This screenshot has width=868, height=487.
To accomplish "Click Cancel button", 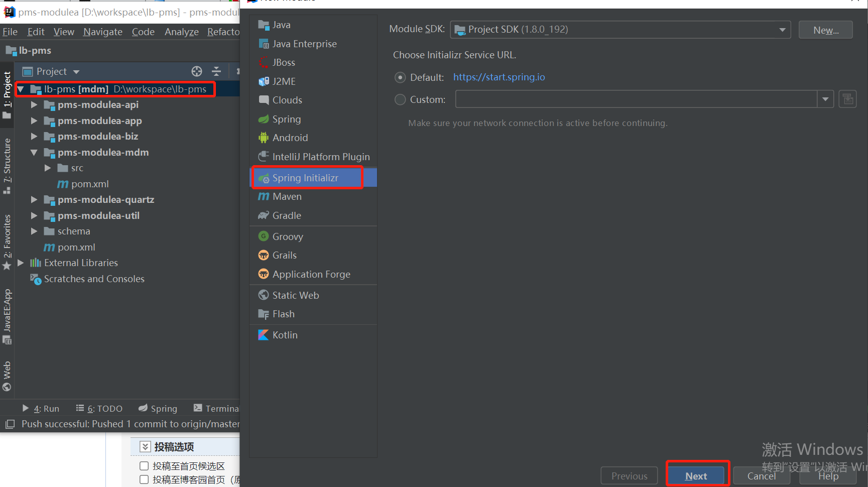I will [x=762, y=476].
